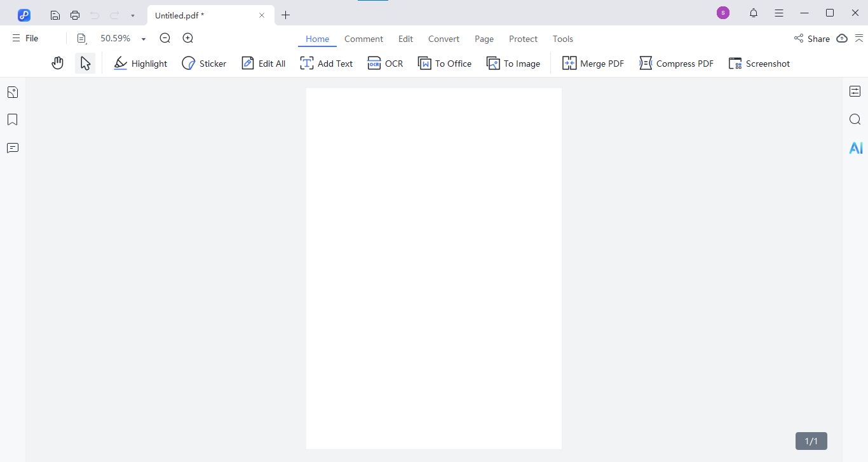Open the Sticker tool
Image resolution: width=868 pixels, height=462 pixels.
pyautogui.click(x=204, y=63)
